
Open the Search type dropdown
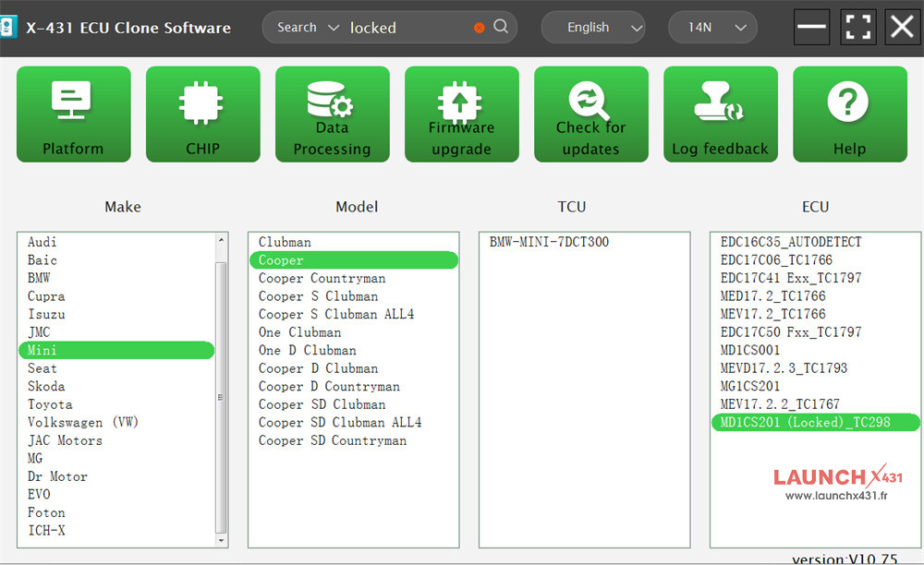pos(308,27)
